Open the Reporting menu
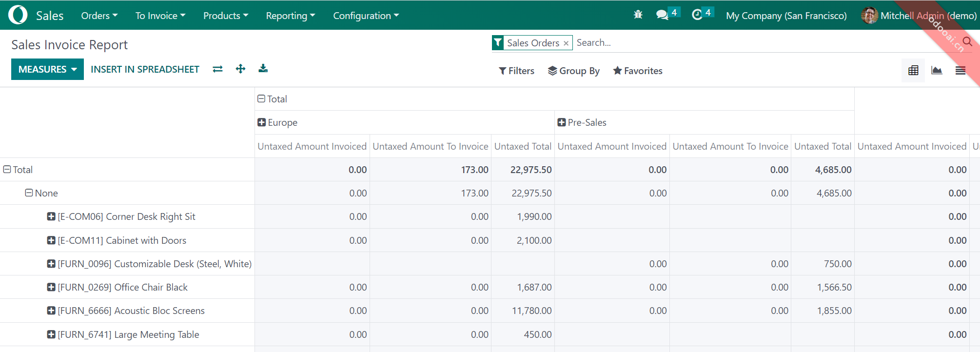This screenshot has height=352, width=980. [290, 16]
